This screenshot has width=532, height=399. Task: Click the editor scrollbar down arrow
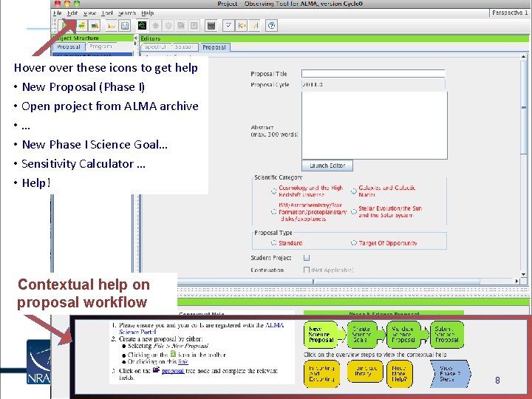[524, 274]
